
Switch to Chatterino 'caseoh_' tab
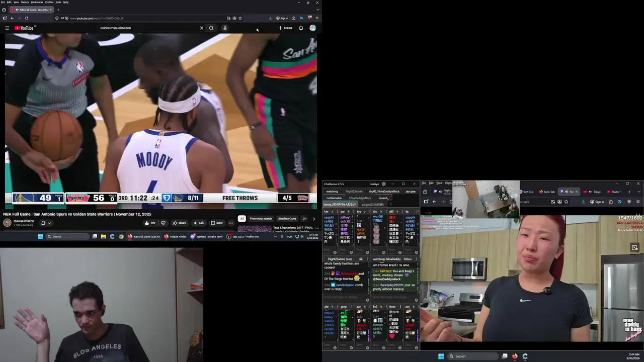pyautogui.click(x=383, y=198)
